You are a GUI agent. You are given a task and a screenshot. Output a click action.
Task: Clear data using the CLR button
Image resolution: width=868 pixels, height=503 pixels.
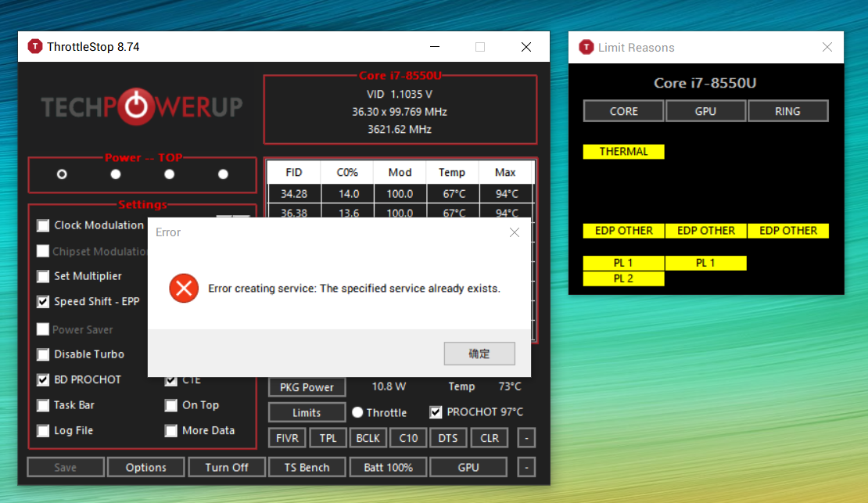tap(489, 437)
